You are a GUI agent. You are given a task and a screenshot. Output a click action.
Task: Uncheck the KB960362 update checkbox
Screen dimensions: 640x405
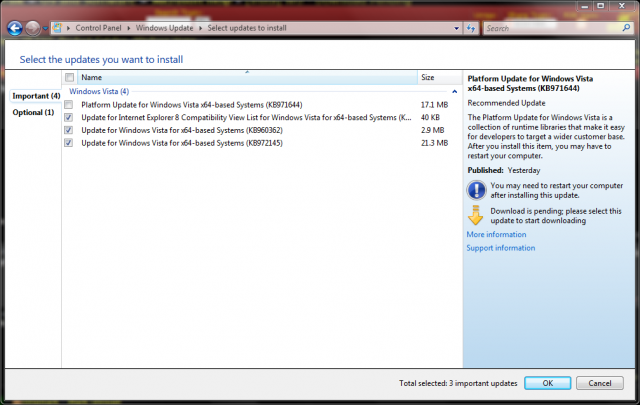pos(69,130)
